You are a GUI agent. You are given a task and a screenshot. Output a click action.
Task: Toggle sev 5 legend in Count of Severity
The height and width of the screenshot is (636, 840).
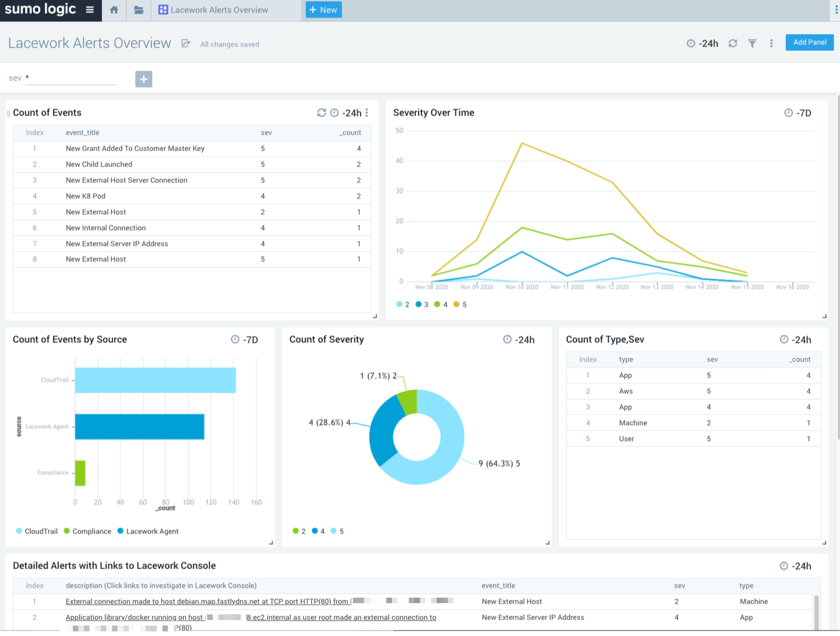click(338, 531)
